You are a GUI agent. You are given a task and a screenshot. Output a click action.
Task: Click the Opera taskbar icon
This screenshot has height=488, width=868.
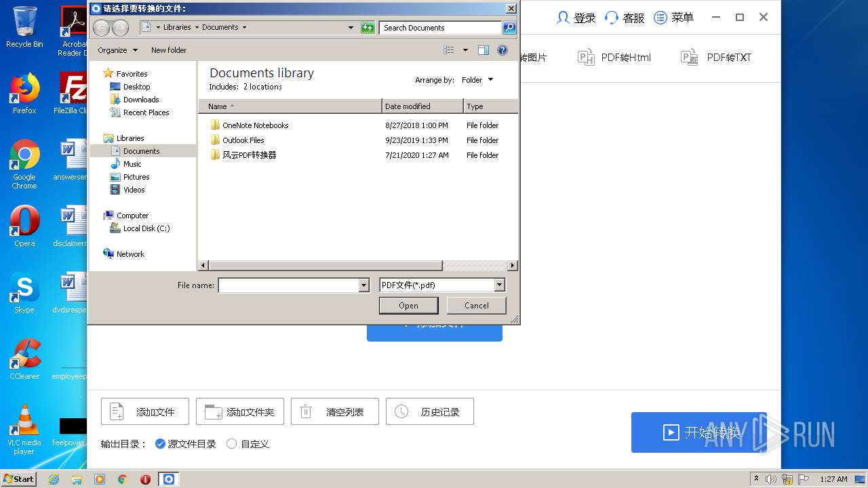[145, 479]
